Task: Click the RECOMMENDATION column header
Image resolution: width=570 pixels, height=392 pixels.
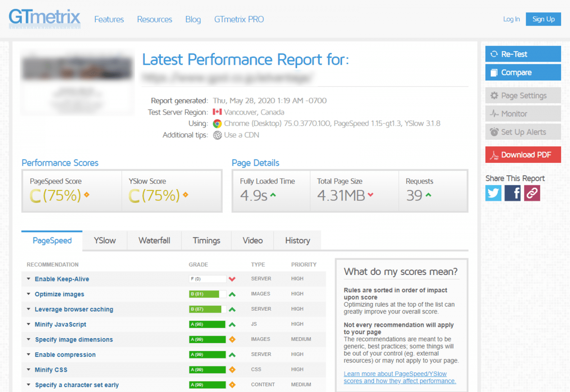Action: (52, 264)
